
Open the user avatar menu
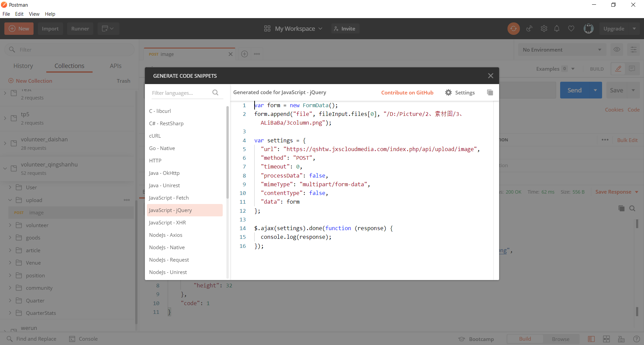point(588,29)
